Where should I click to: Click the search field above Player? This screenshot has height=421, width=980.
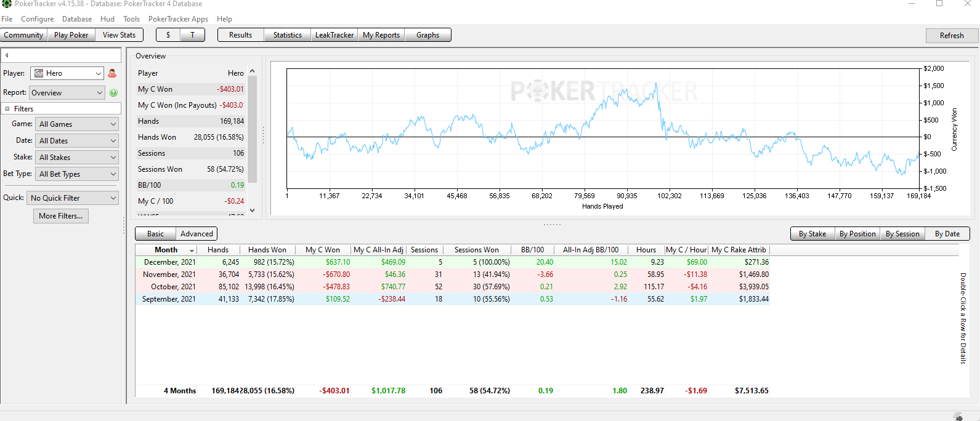coord(62,55)
